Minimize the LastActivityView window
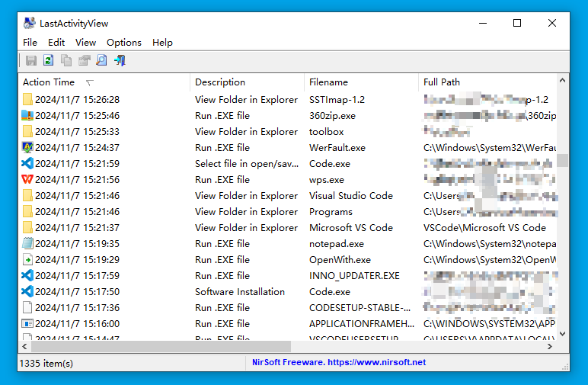Viewport: 588px width, 385px height. tap(483, 24)
